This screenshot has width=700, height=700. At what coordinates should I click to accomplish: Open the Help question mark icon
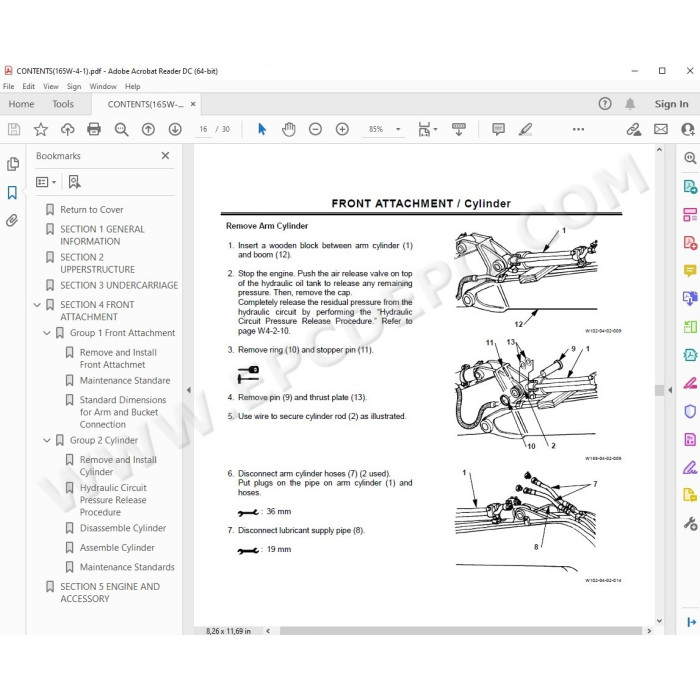point(605,104)
